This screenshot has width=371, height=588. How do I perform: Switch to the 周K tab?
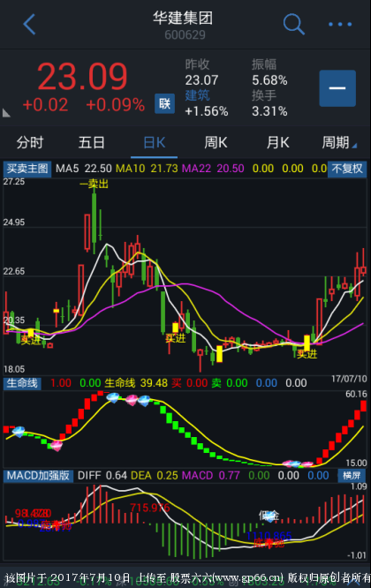pos(216,143)
